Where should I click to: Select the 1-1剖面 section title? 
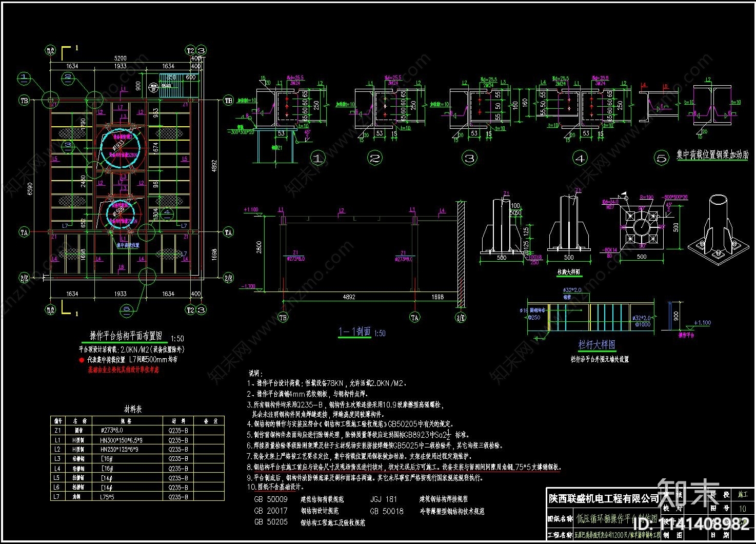[355, 332]
